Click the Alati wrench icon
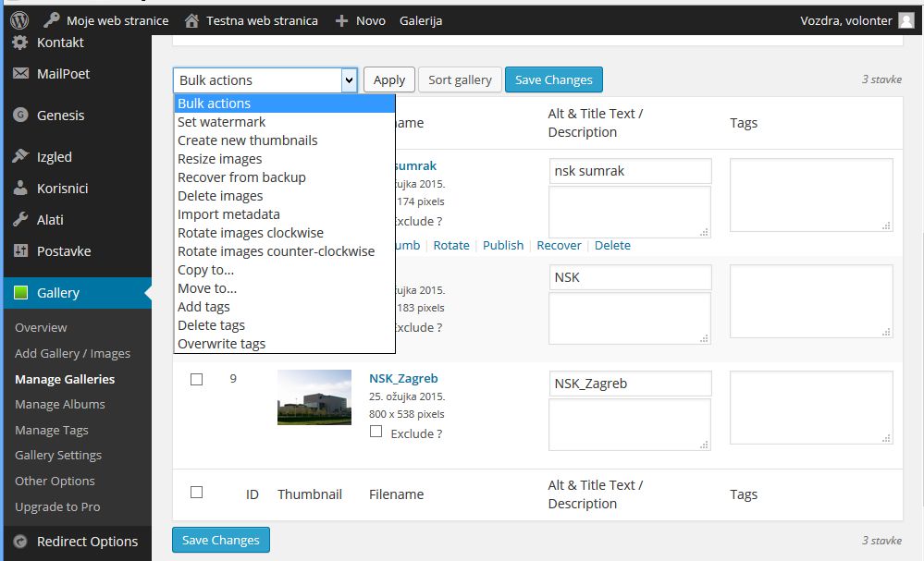 (x=20, y=219)
